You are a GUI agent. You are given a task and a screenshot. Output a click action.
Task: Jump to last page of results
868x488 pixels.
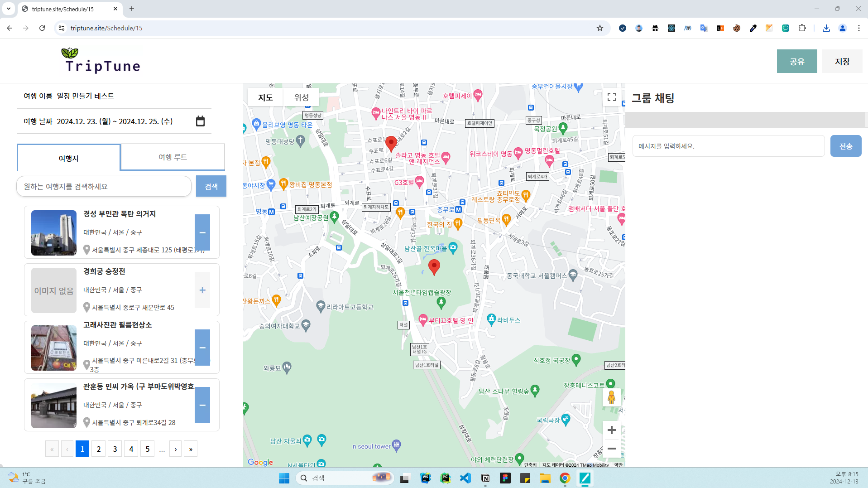click(191, 449)
